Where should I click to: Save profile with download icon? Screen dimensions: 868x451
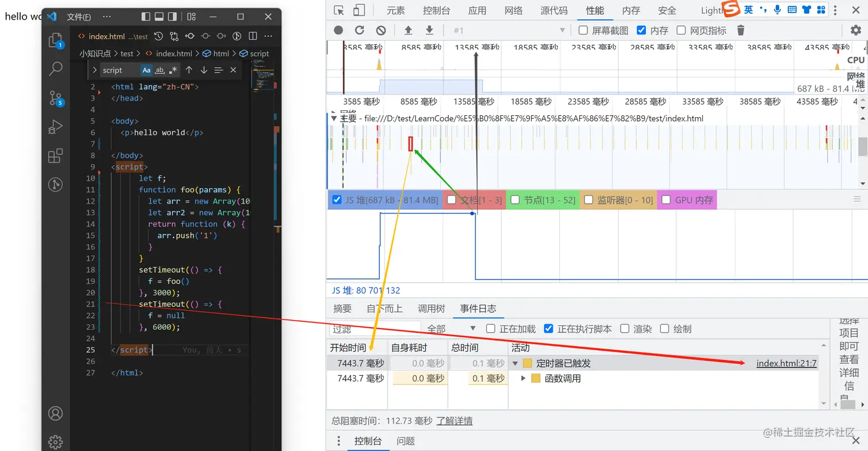click(x=429, y=30)
